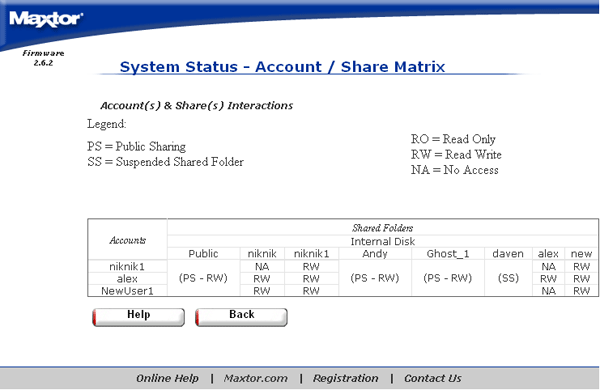Click NewUser1 row's NA cell under alex column
Screen dimensions: 600x390
coord(548,291)
